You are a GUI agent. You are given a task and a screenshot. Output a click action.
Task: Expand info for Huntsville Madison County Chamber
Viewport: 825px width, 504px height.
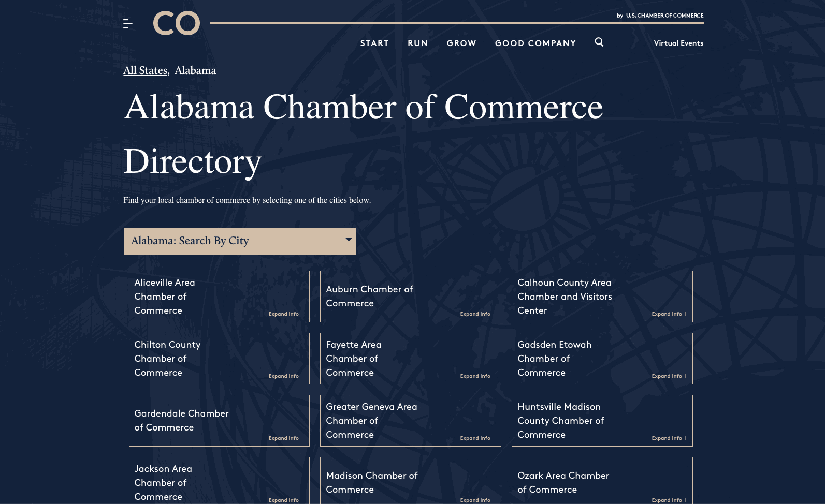(x=670, y=438)
